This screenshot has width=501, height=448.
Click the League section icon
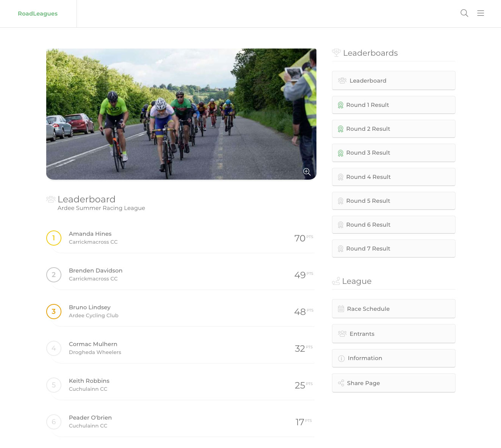tap(336, 281)
